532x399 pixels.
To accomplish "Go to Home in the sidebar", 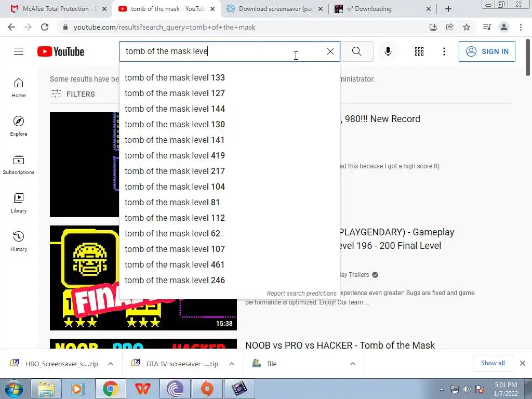I will coord(19,88).
